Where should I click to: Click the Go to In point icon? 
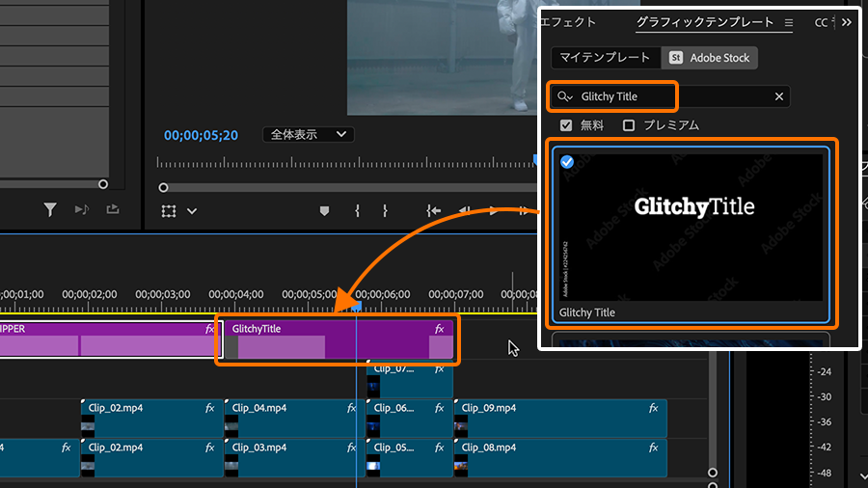(x=433, y=210)
